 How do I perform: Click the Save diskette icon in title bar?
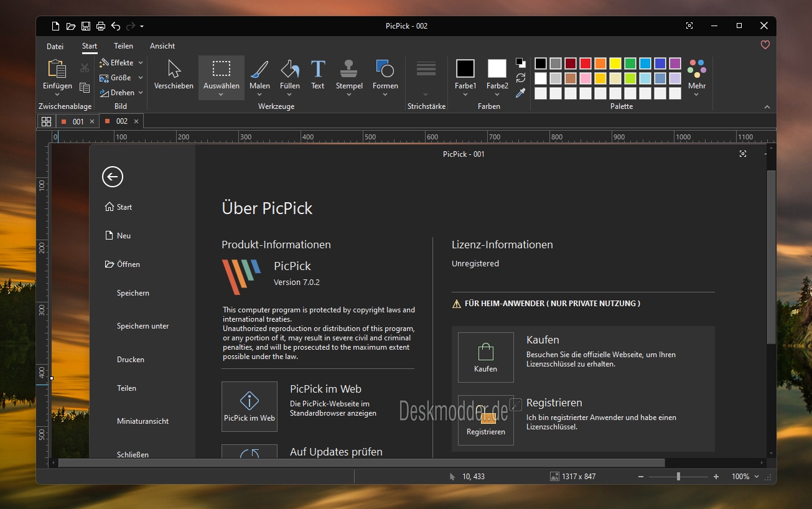point(86,26)
